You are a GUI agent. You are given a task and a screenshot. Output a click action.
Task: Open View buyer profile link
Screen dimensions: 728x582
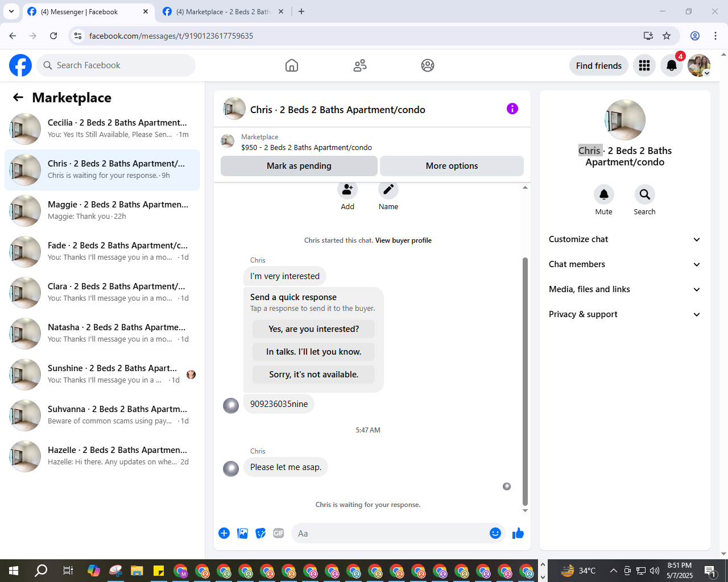click(x=403, y=240)
